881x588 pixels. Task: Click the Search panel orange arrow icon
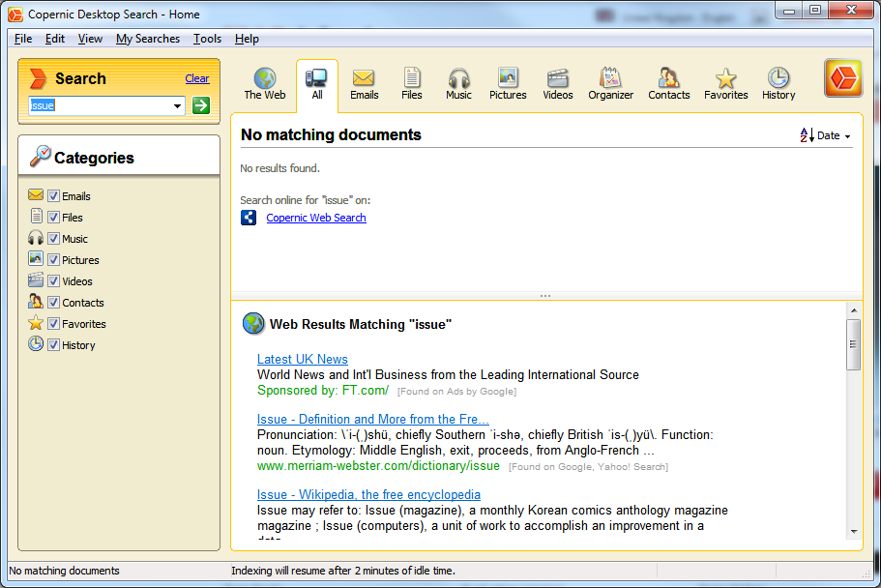(x=38, y=78)
